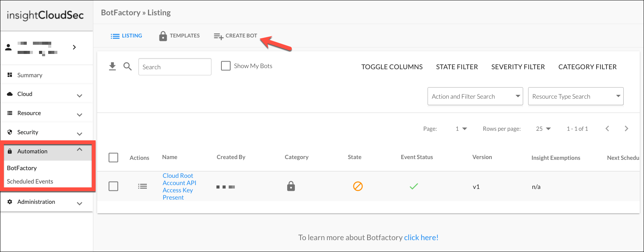Viewport: 644px width, 252px height.
Task: Sort by the Created By column header
Action: pyautogui.click(x=231, y=157)
